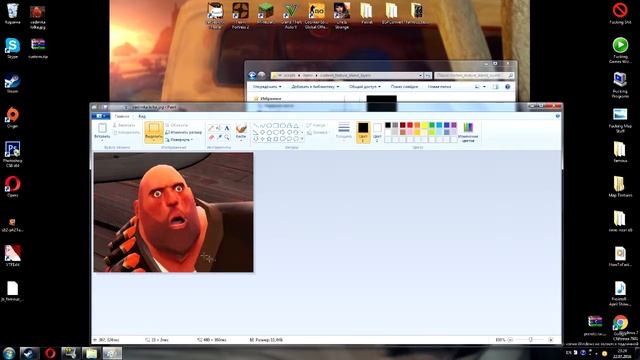The height and width of the screenshot is (360, 640).
Task: Select the Color picker eyedropper tool
Action: (219, 137)
